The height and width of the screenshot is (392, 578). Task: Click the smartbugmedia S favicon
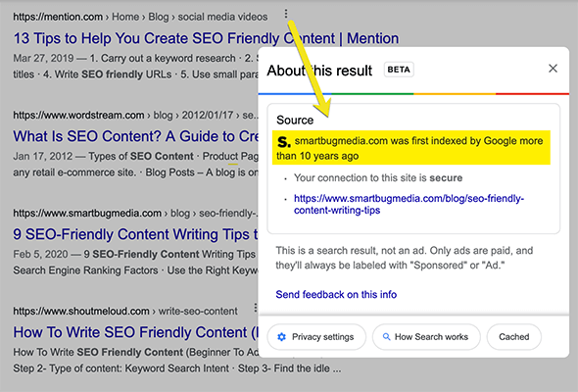(x=284, y=141)
